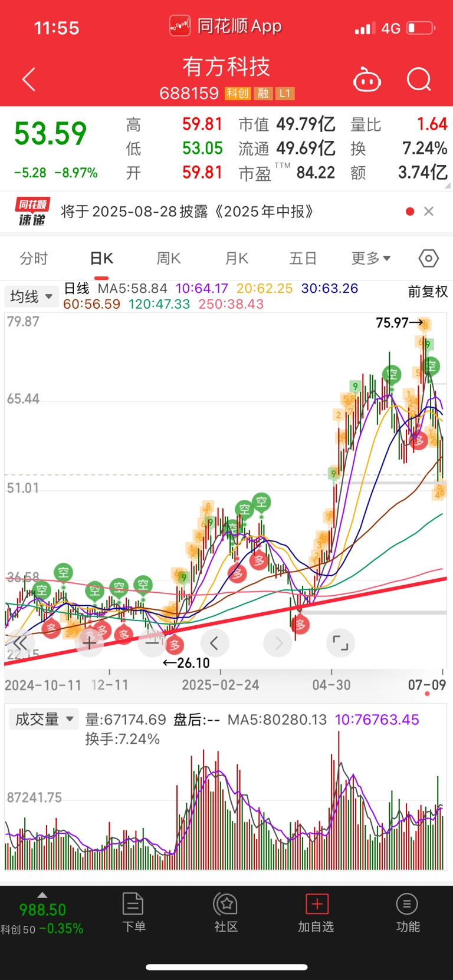Viewport: 453px width, 980px height.
Task: Open the 五日 chart tab
Action: tap(303, 258)
